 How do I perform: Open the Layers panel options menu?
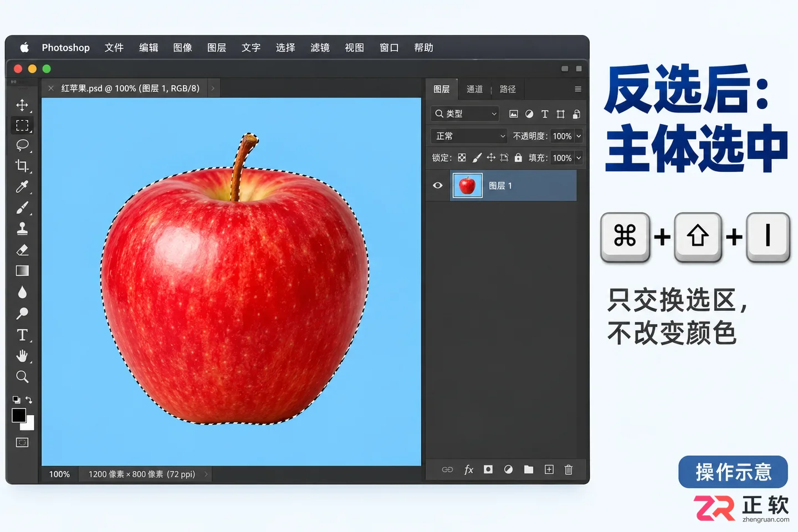(578, 89)
